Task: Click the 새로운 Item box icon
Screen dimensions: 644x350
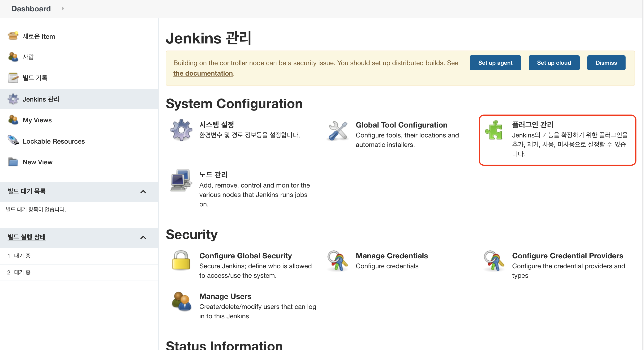Action: point(13,36)
